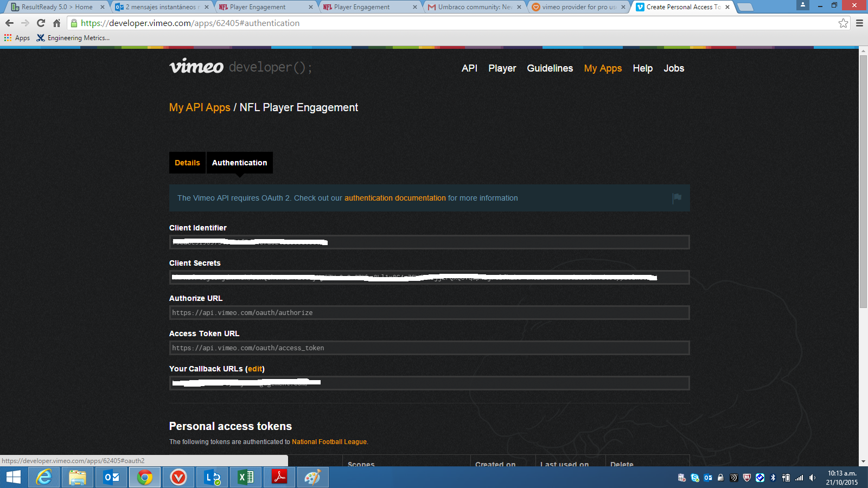Click the Client Secrets field
The width and height of the screenshot is (868, 488).
coord(429,278)
